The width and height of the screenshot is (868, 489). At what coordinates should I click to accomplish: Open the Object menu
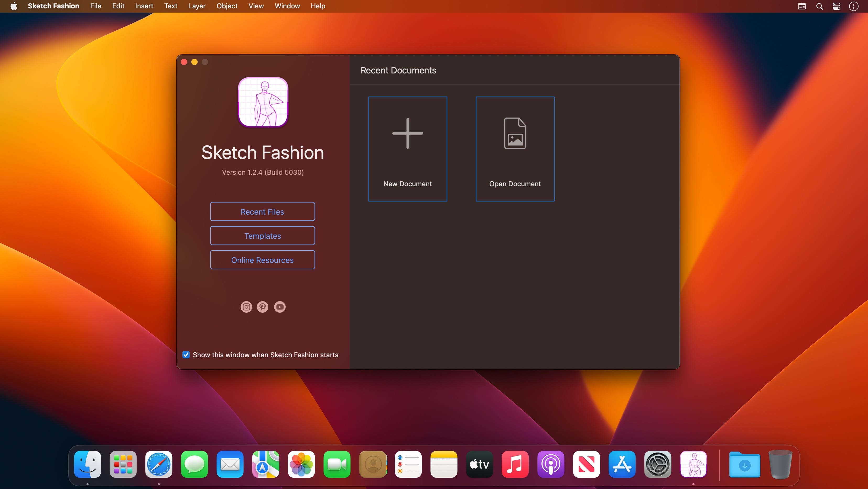coord(227,6)
